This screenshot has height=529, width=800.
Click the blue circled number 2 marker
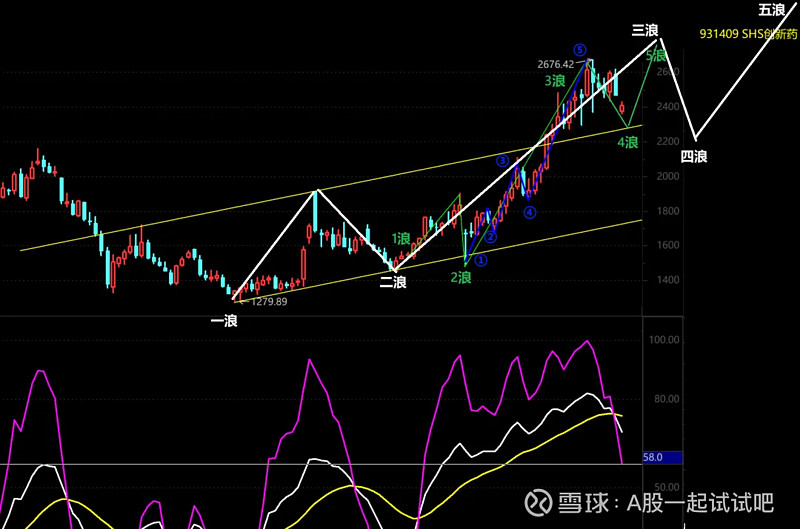point(490,237)
